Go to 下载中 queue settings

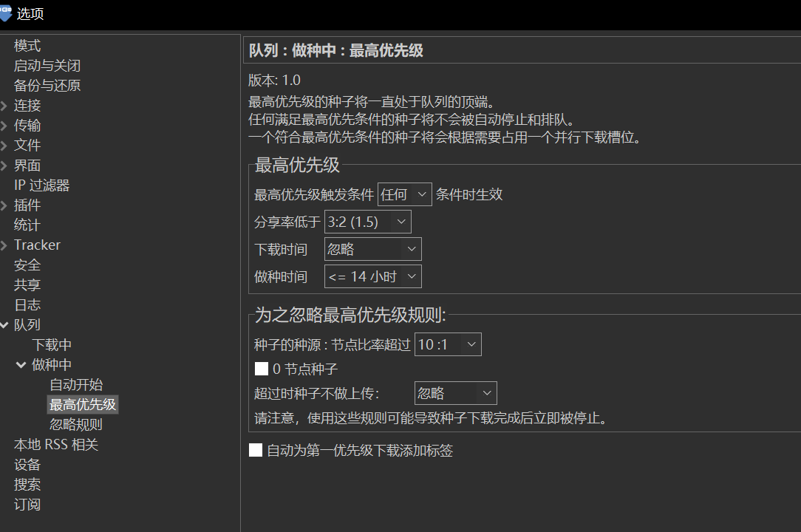click(52, 345)
